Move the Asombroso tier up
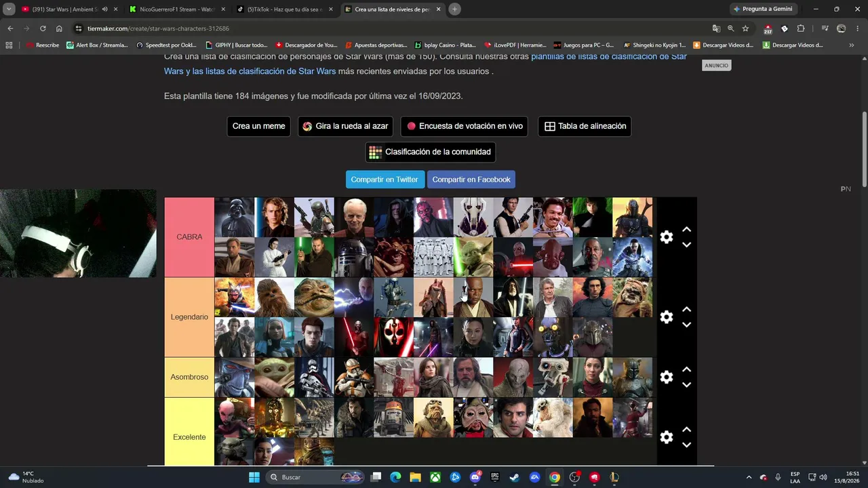 click(x=686, y=370)
